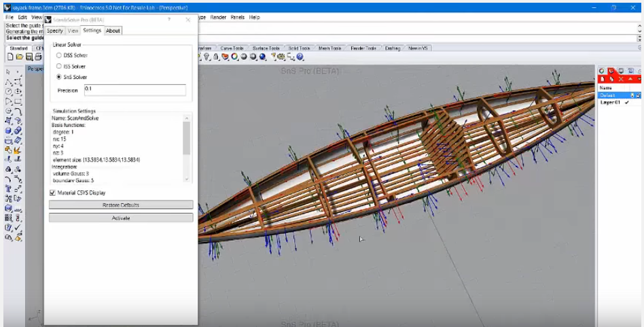
Task: Click the Simulation Settings scroll down arrow
Action: (186, 179)
